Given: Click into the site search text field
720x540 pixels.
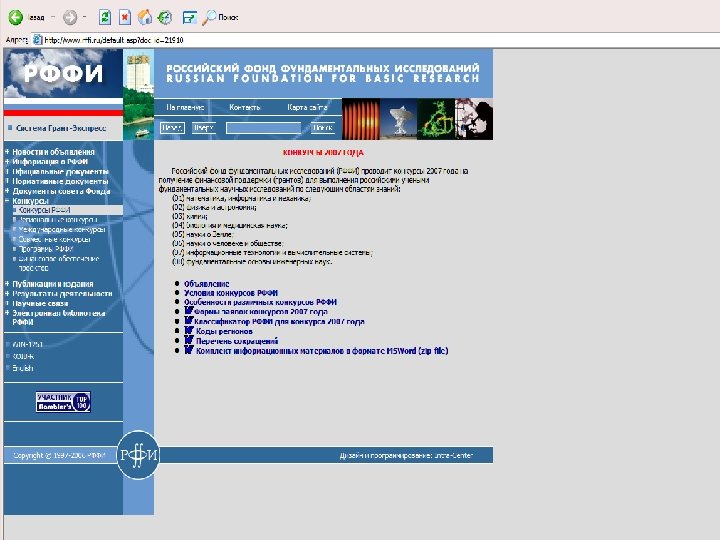Looking at the screenshot, I should [264, 128].
